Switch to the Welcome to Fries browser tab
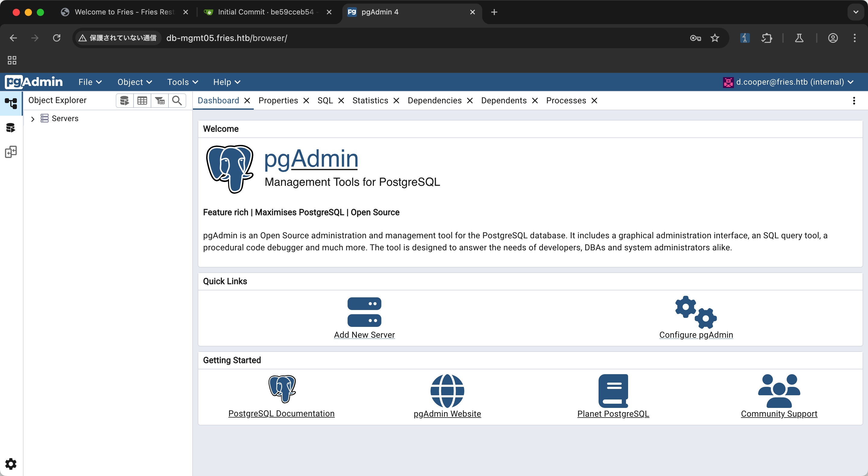 (x=125, y=12)
